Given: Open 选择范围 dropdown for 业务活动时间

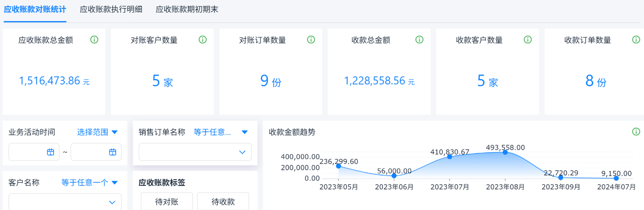Looking at the screenshot, I should [97, 132].
